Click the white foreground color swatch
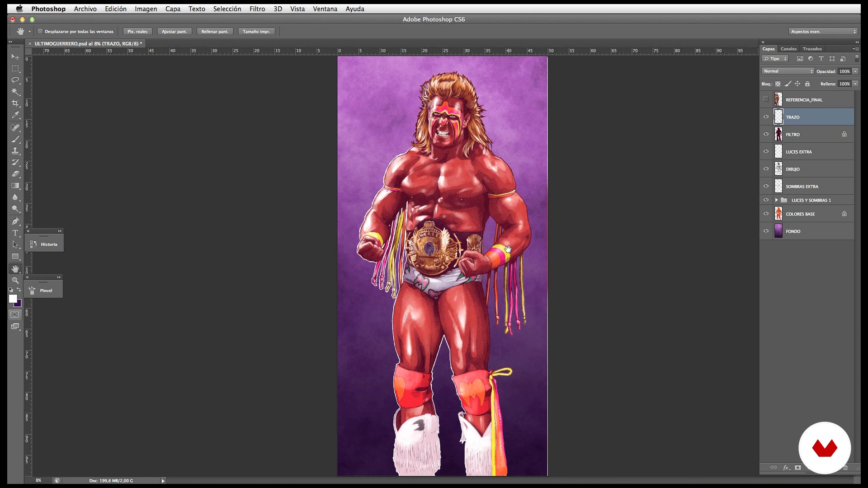 12,298
